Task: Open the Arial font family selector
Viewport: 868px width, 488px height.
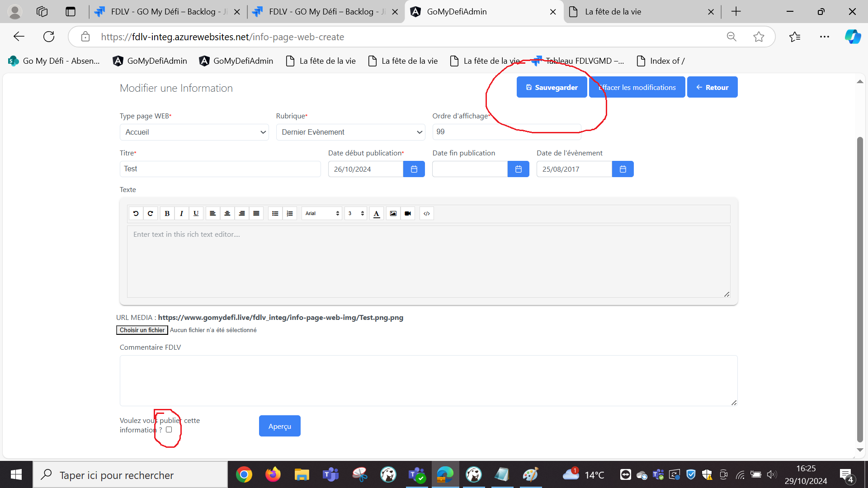Action: pos(322,213)
